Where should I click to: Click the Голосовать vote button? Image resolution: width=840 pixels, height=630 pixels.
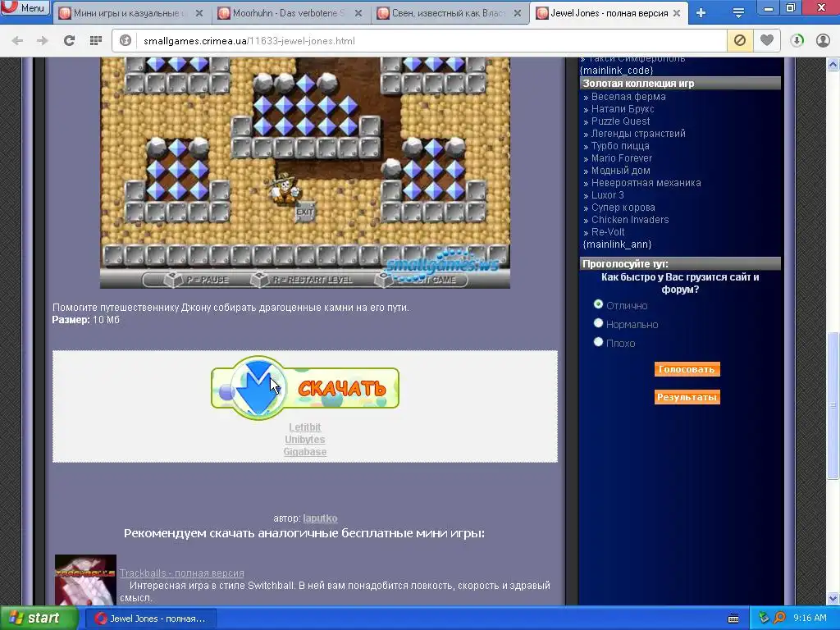[687, 369]
